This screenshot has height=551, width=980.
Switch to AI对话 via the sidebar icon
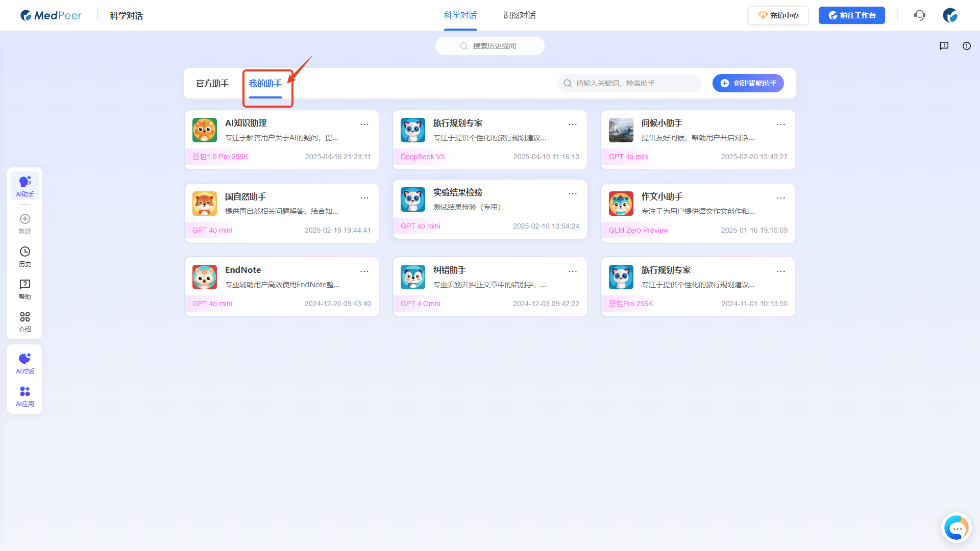[24, 363]
